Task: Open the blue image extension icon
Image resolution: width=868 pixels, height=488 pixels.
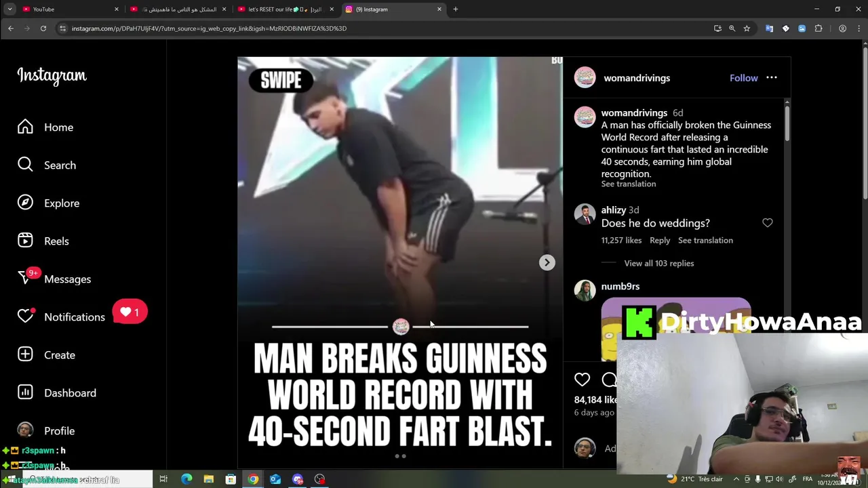Action: pyautogui.click(x=802, y=28)
